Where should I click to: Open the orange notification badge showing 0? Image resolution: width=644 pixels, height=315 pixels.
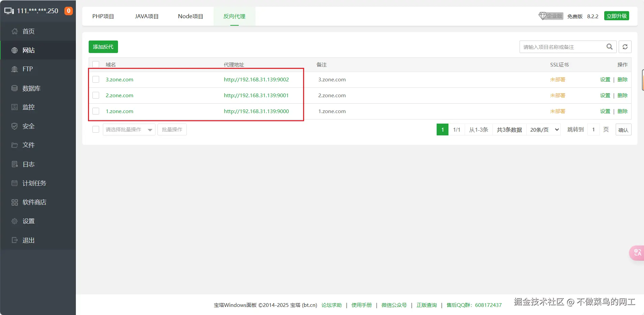[x=68, y=11]
